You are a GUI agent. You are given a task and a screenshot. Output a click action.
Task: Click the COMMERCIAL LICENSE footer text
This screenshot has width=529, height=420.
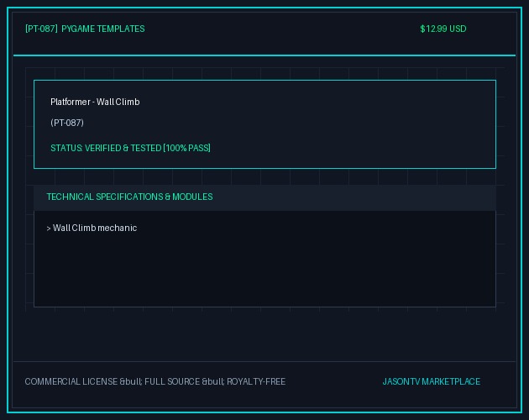(71, 381)
